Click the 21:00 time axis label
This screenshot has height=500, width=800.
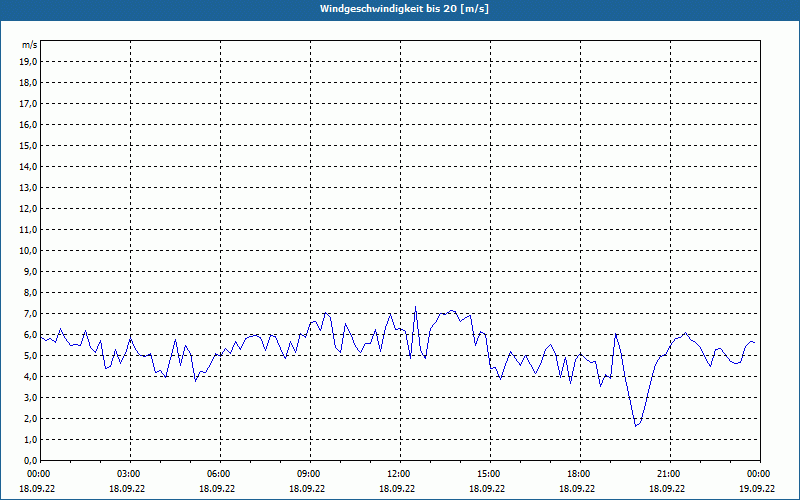point(669,474)
